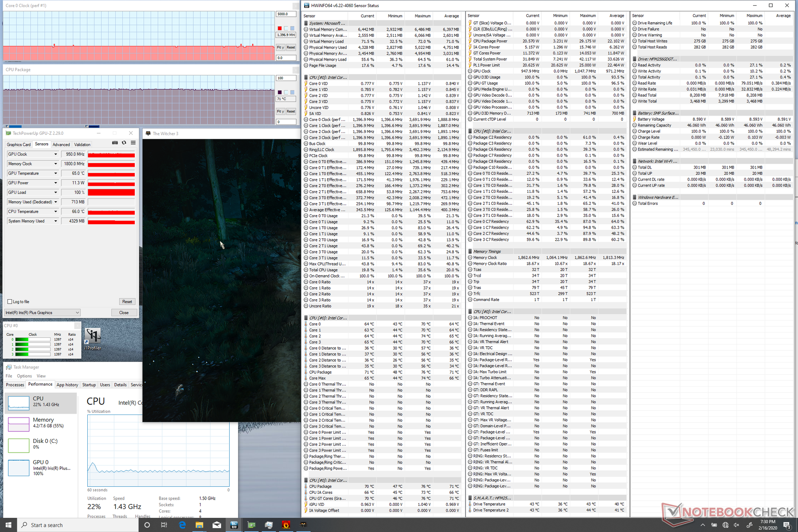This screenshot has height=532, width=798.
Task: Switch to HWiNFO64 taskbar icon
Action: point(234,525)
